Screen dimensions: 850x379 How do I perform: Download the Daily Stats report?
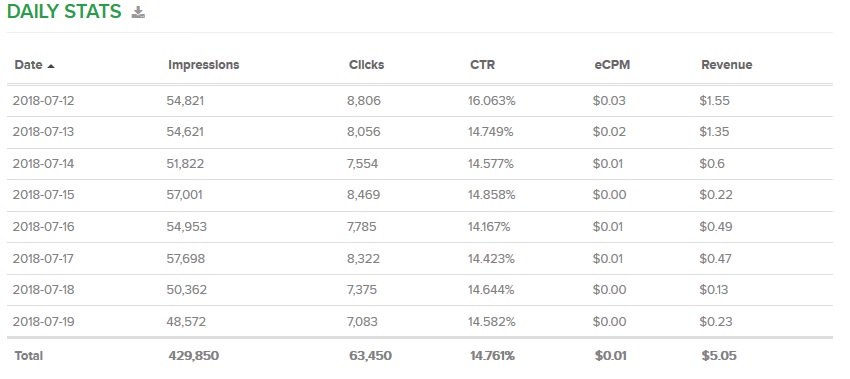click(x=138, y=12)
